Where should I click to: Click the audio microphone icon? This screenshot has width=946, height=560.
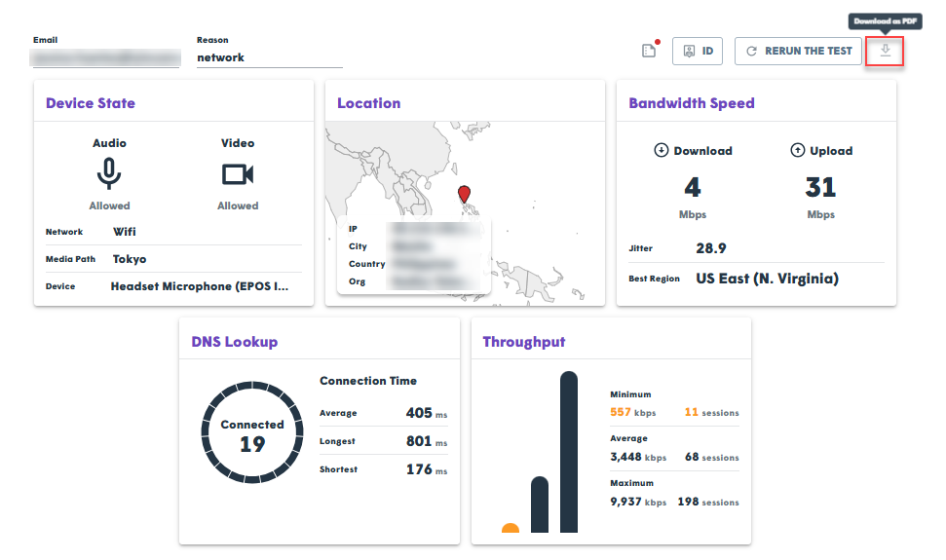coord(109,174)
